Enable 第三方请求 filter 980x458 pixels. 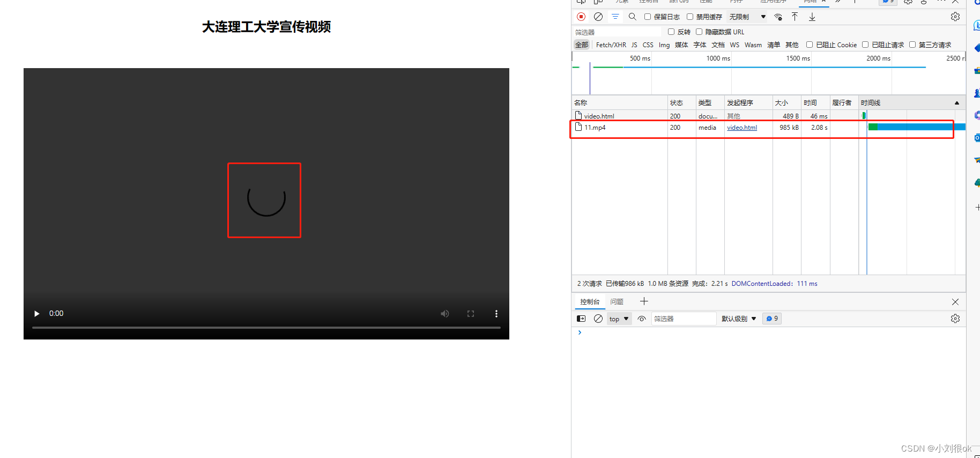tap(912, 45)
